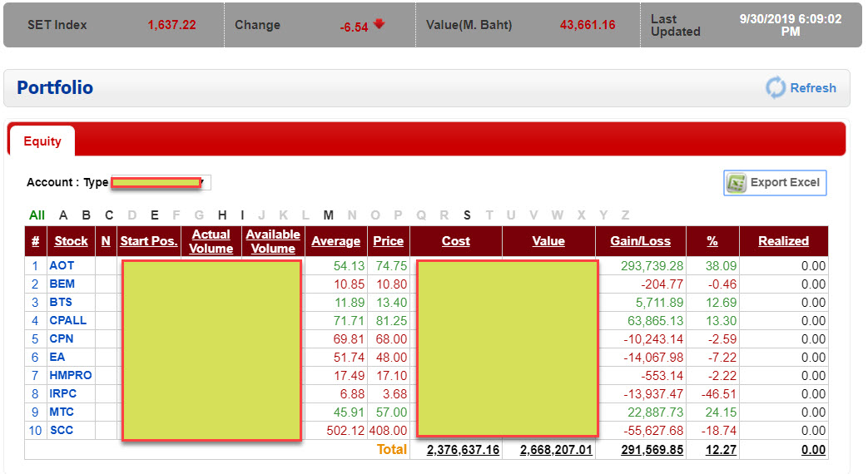The image size is (868, 474).
Task: Filter stocks by All
Action: tap(37, 215)
